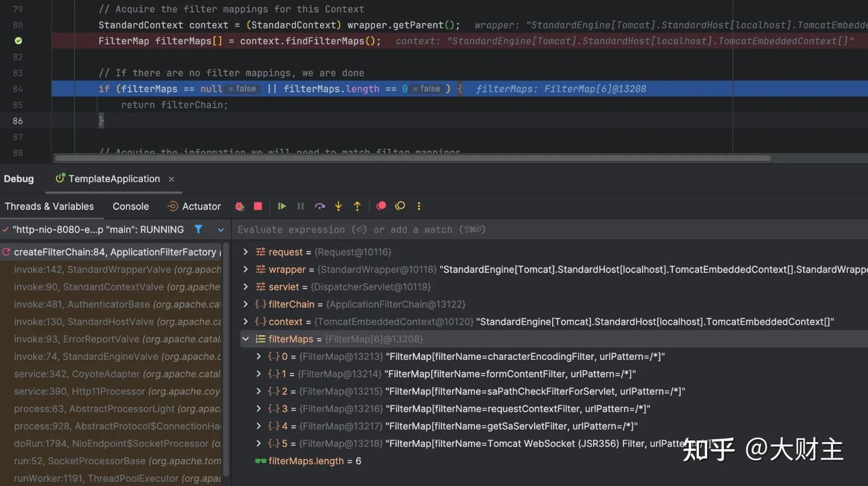The image size is (868, 486).
Task: Open the thread selector dropdown
Action: pyautogui.click(x=221, y=229)
